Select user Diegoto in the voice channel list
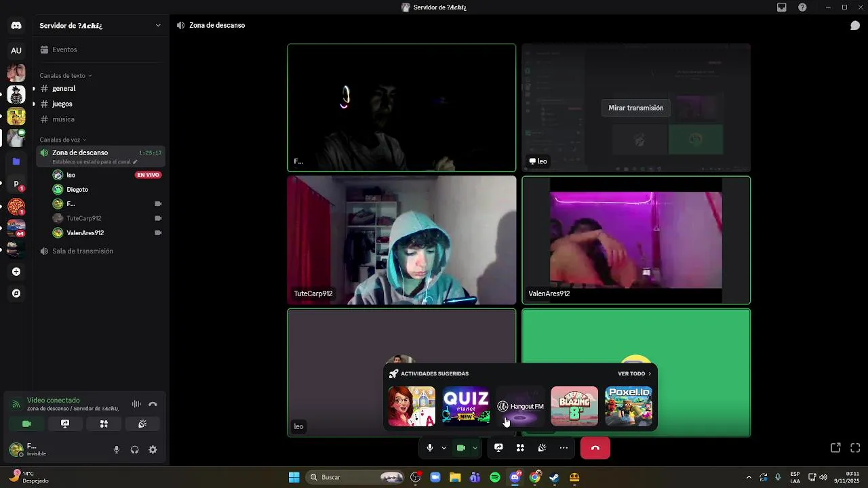Image resolution: width=868 pixels, height=488 pixels. pyautogui.click(x=107, y=189)
